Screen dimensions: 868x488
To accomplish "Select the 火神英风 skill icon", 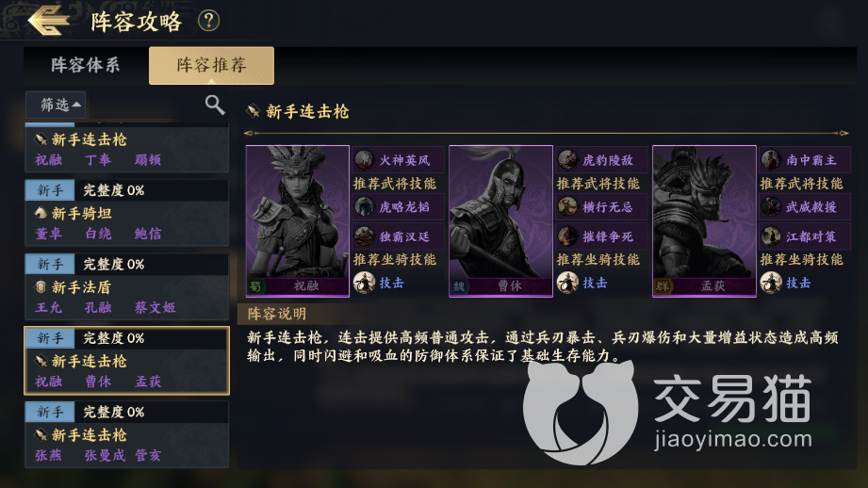I will click(364, 160).
